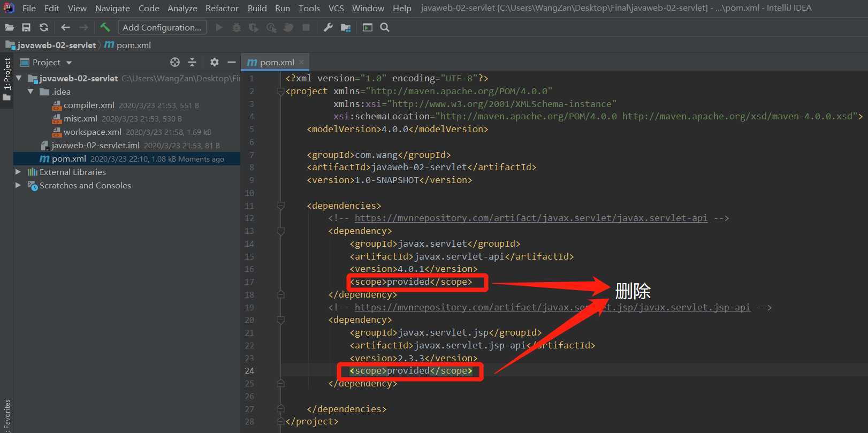Click the Debug bug icon

[236, 27]
